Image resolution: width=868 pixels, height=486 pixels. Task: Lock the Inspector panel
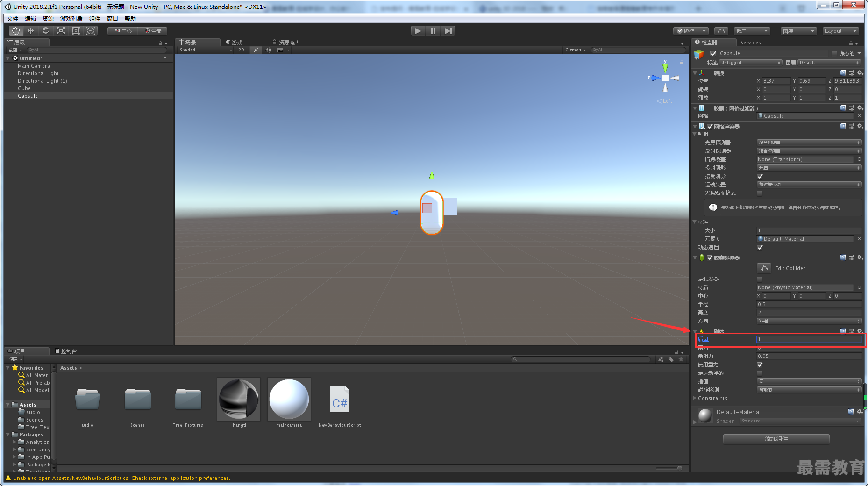coord(851,43)
